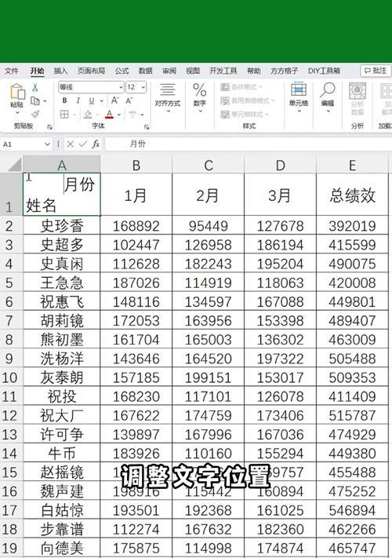
Task: Select the Format Painter brush icon
Action: (x=35, y=114)
